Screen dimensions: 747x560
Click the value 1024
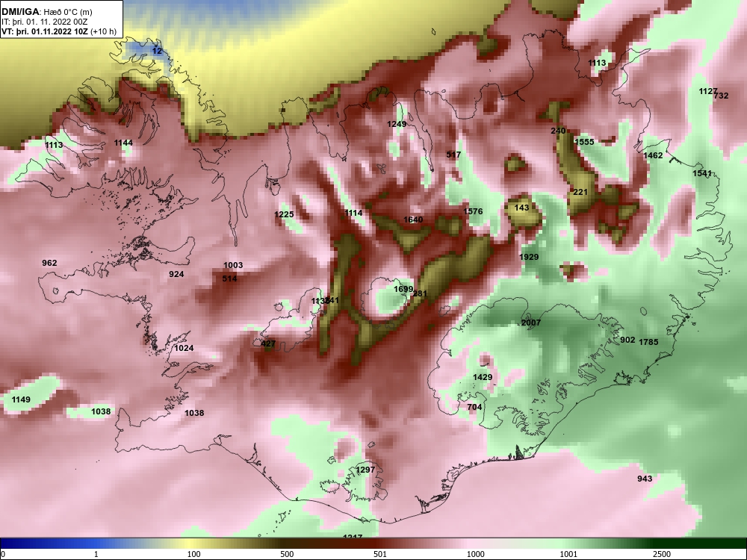coord(184,348)
